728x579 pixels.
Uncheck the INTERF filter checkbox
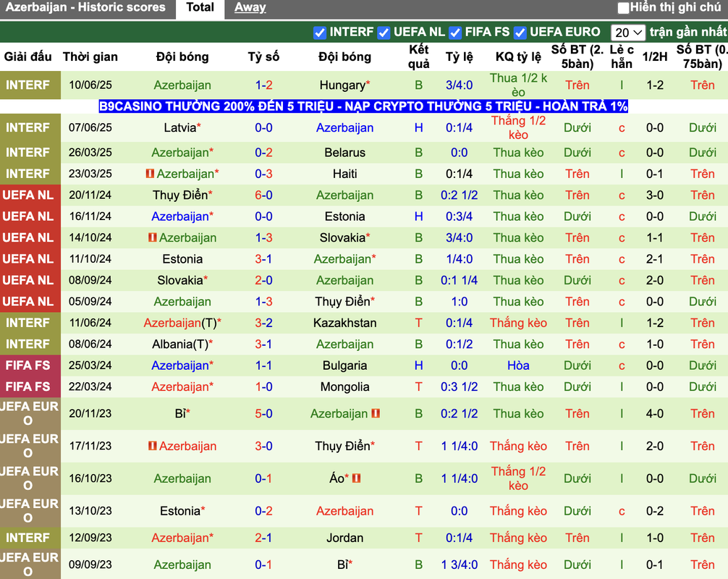click(x=319, y=33)
